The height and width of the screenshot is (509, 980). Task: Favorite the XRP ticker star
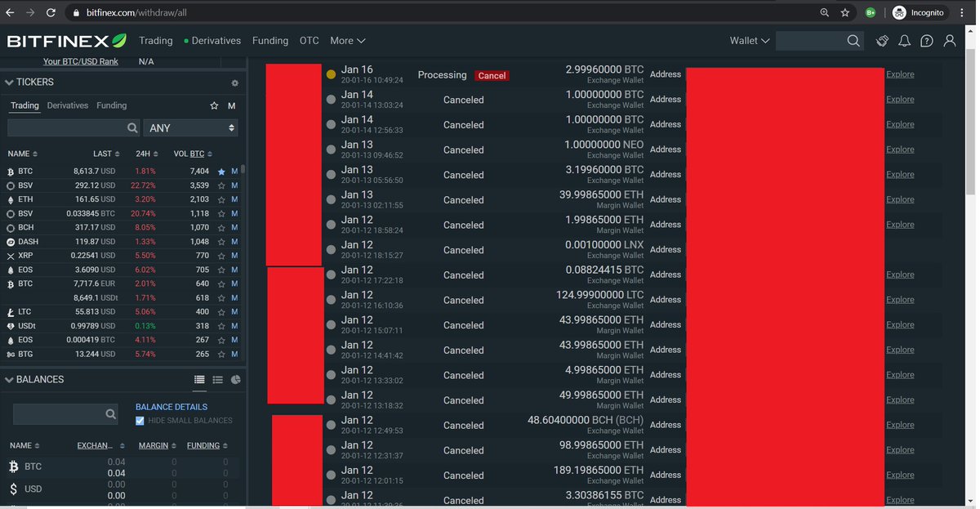(x=221, y=256)
